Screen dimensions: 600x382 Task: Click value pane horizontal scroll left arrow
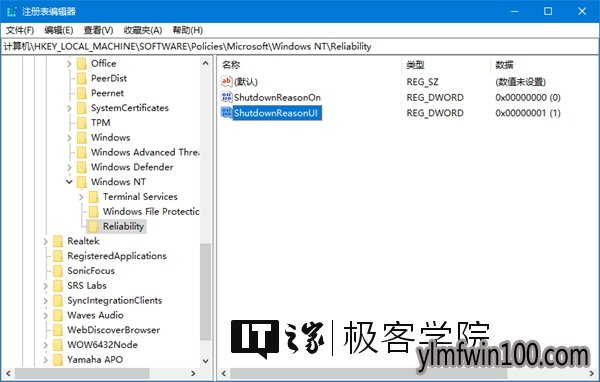224,373
